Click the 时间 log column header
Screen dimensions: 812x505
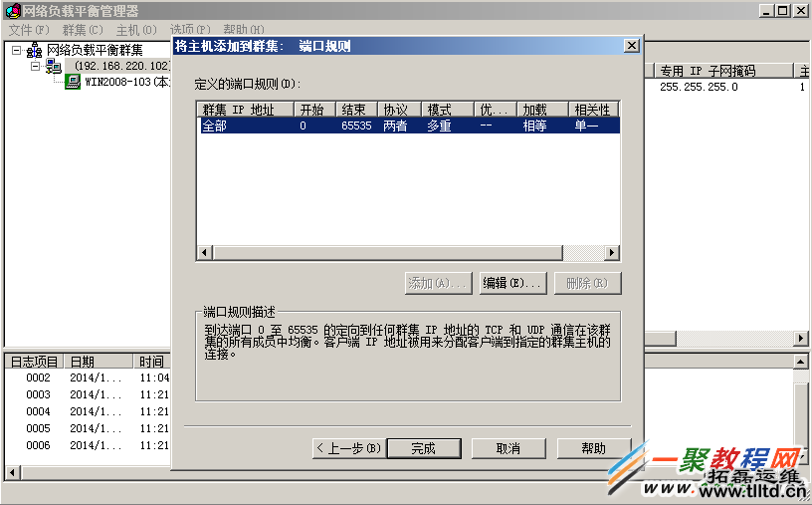click(x=151, y=362)
